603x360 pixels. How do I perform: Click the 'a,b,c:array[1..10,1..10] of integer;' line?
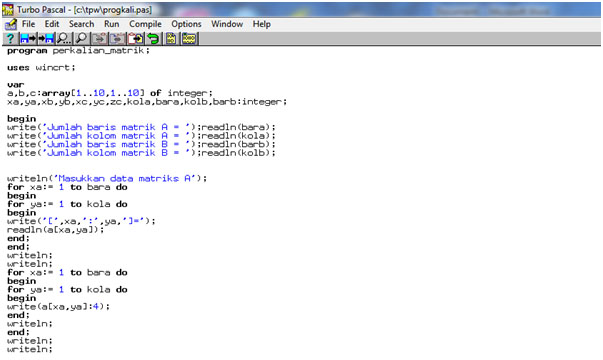[110, 93]
